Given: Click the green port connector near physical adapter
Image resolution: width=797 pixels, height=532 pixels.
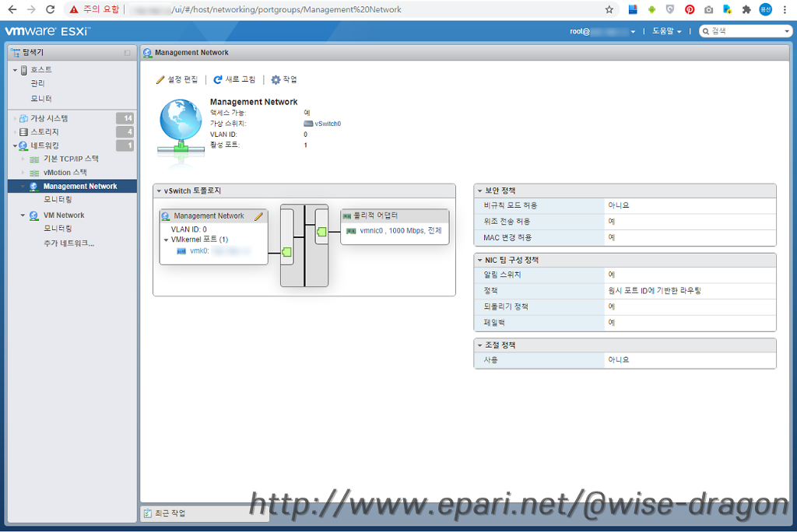Looking at the screenshot, I should coord(321,232).
